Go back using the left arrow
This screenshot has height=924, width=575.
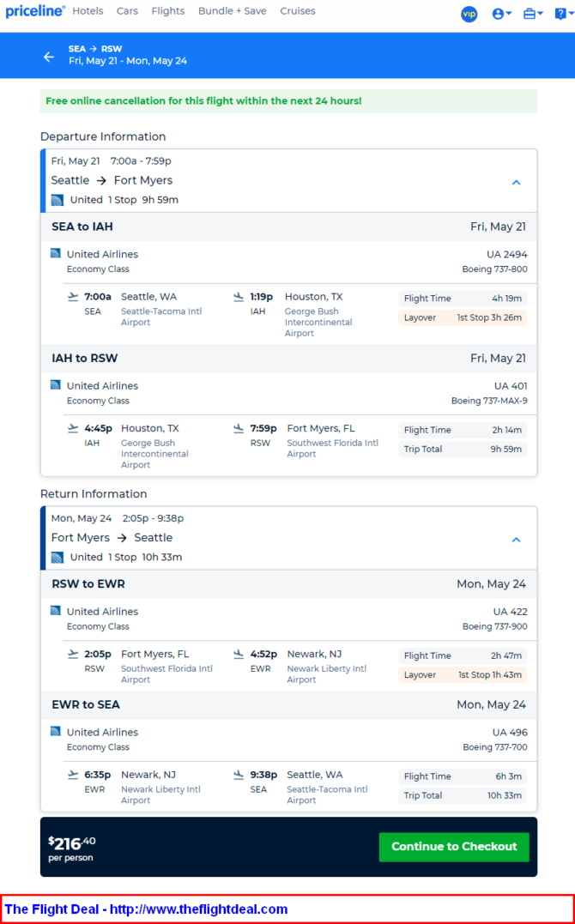[x=49, y=57]
